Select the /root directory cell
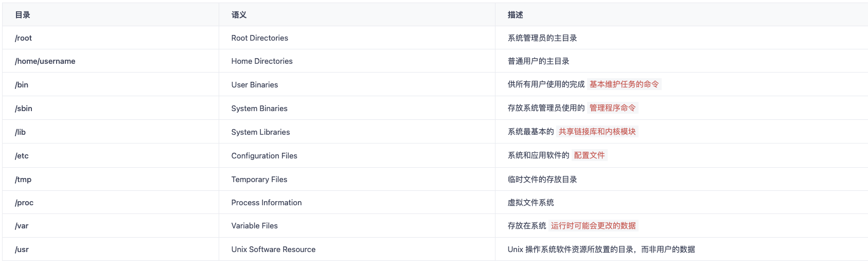 click(x=24, y=38)
